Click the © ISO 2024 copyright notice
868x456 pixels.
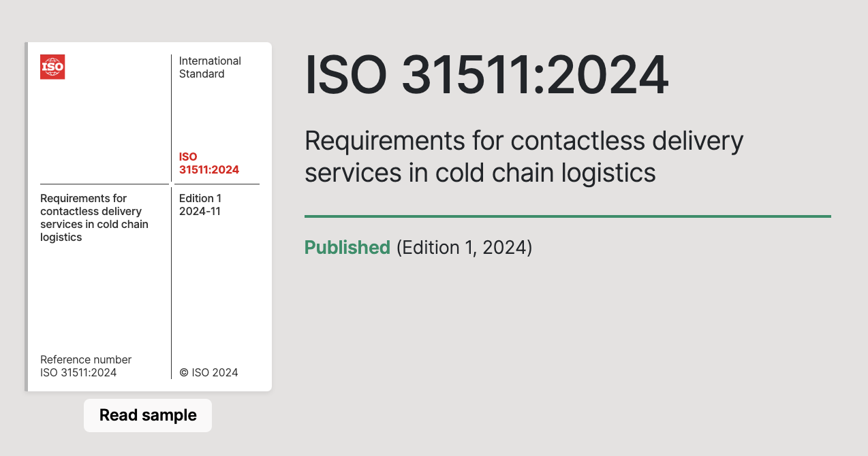(x=208, y=372)
